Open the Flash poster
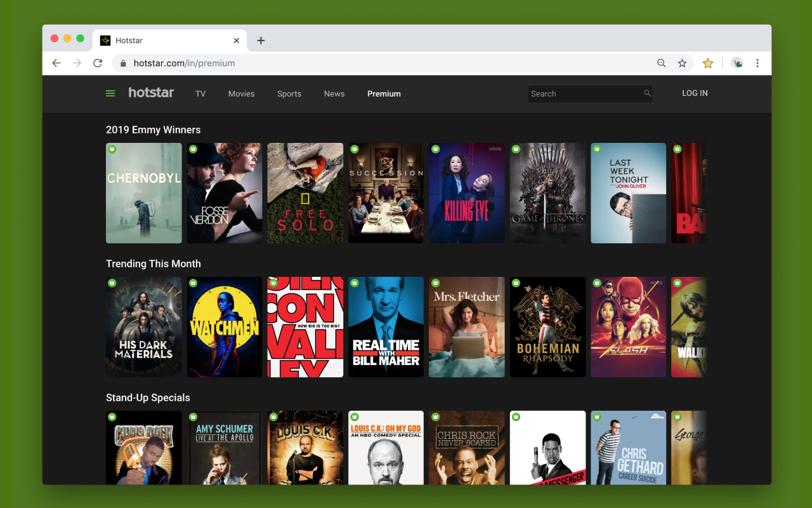This screenshot has height=508, width=812. click(x=629, y=327)
